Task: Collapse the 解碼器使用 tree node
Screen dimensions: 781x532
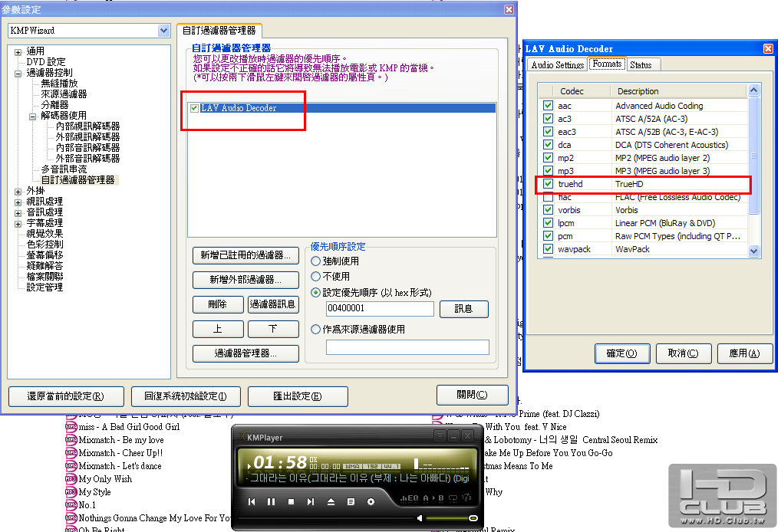Action: tap(32, 117)
